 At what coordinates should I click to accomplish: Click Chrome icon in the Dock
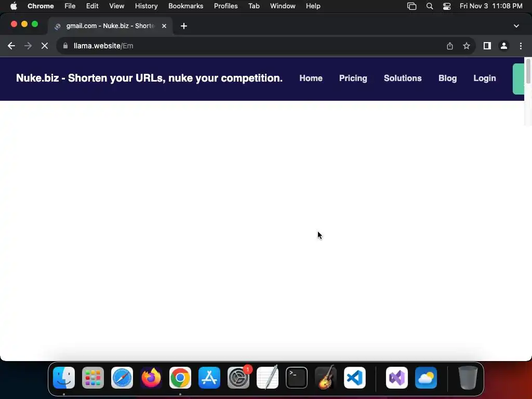pos(180,378)
